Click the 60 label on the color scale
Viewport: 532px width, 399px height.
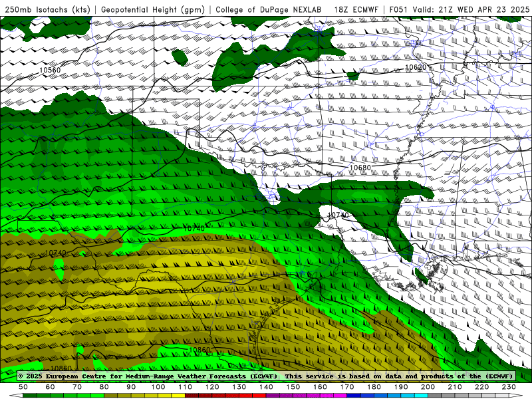(51, 387)
